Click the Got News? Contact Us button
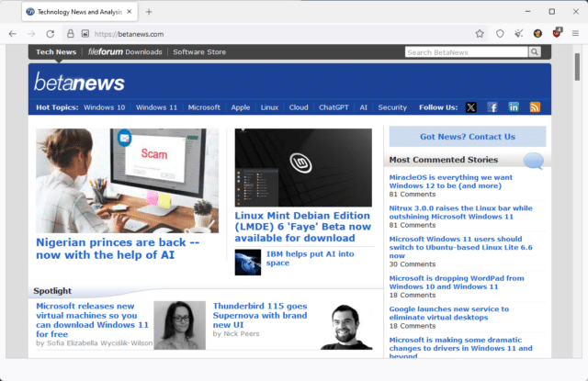This screenshot has width=588, height=381. pos(468,137)
